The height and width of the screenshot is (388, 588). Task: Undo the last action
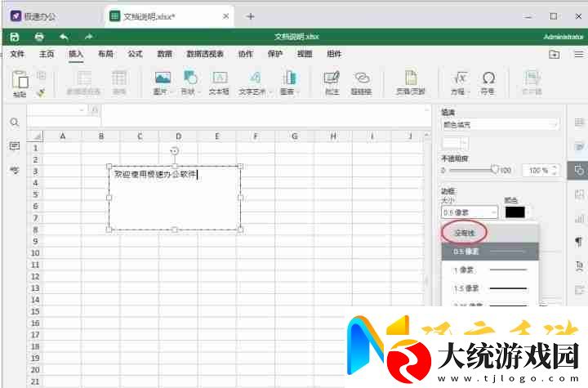click(64, 37)
